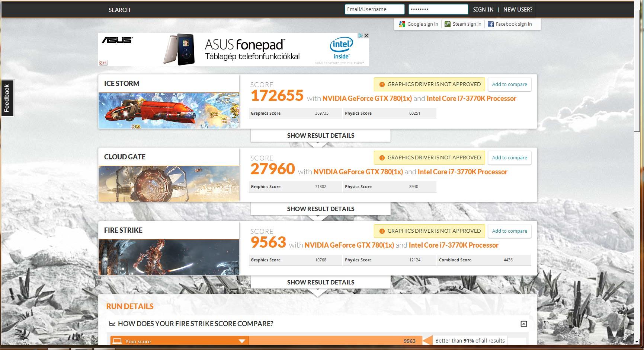The image size is (644, 350).
Task: Click the NEW USER? link
Action: click(518, 10)
